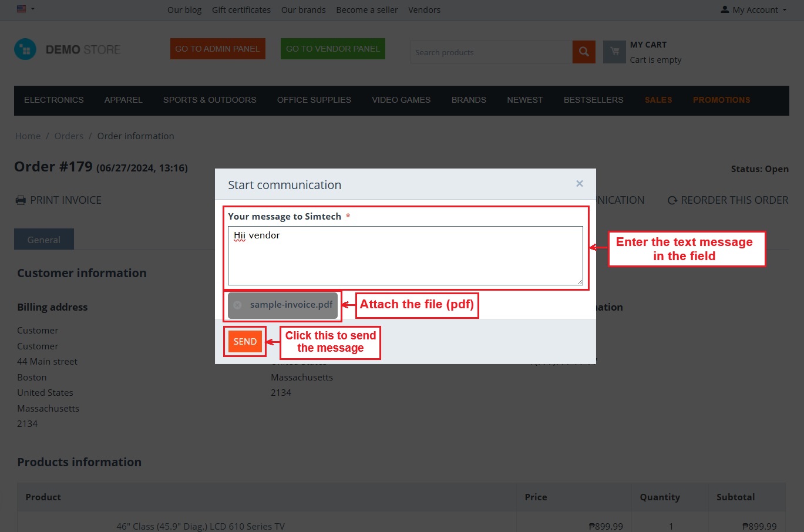Go to Vendor Panel

332,49
